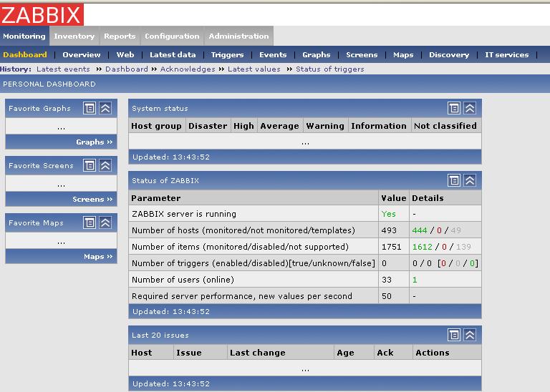This screenshot has width=550, height=392.
Task: Open Favorite Maps widget menu icon
Action: point(90,222)
